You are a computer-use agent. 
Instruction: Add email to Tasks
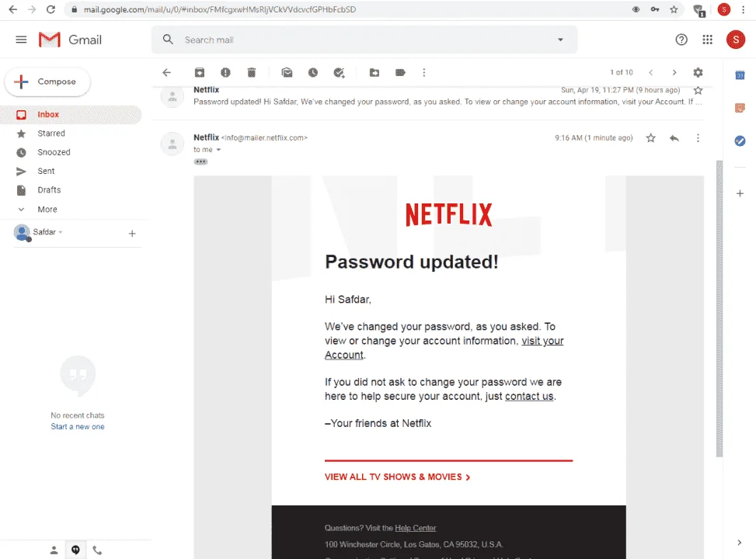(339, 73)
